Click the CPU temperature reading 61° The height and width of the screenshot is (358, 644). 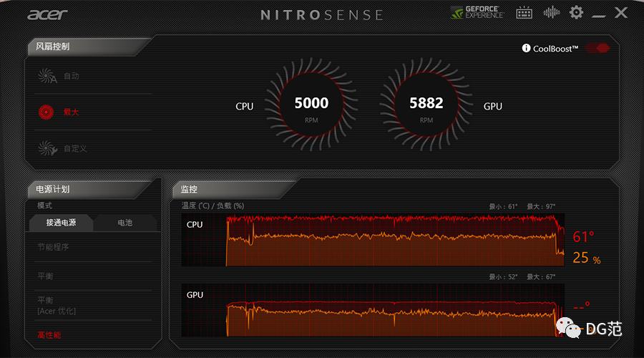pos(583,237)
